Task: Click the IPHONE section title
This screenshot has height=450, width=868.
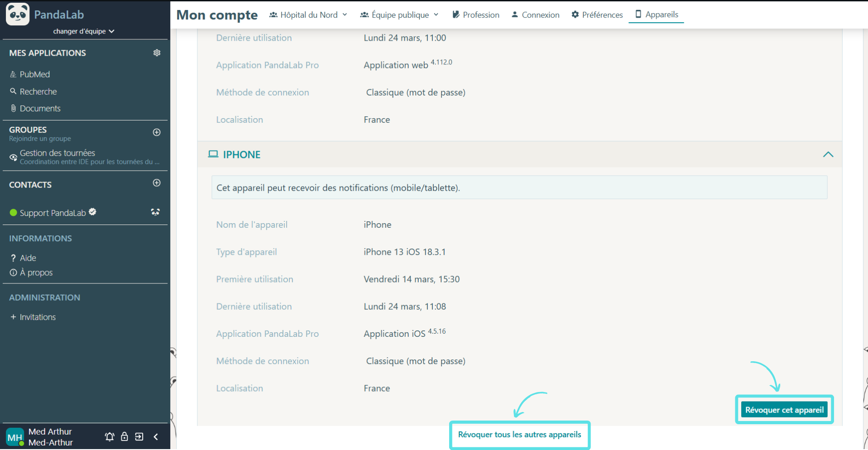Action: (x=241, y=155)
